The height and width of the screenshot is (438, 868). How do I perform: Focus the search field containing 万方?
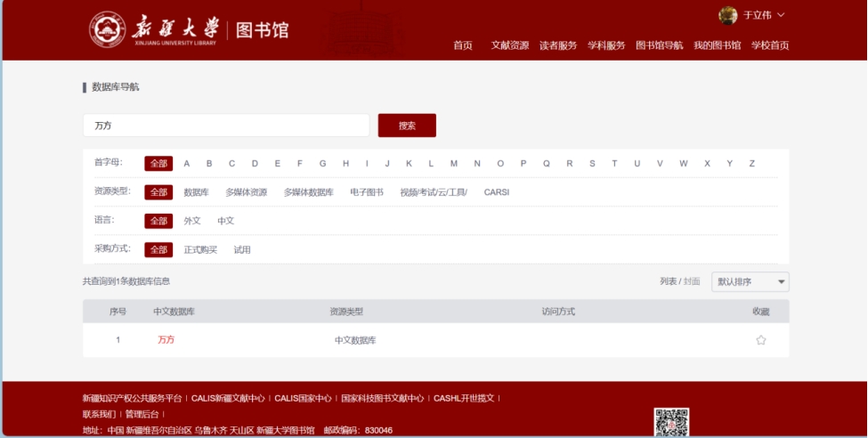[x=226, y=126]
